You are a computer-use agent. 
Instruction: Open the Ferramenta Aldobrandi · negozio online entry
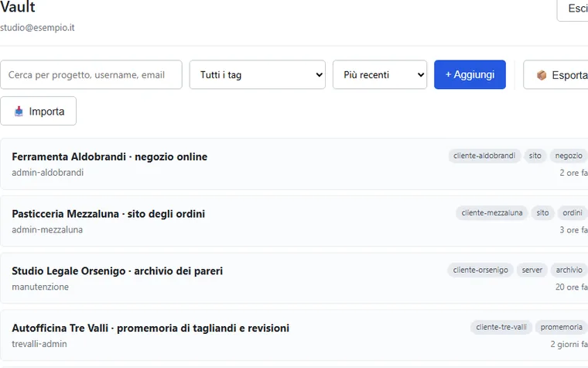(x=294, y=163)
